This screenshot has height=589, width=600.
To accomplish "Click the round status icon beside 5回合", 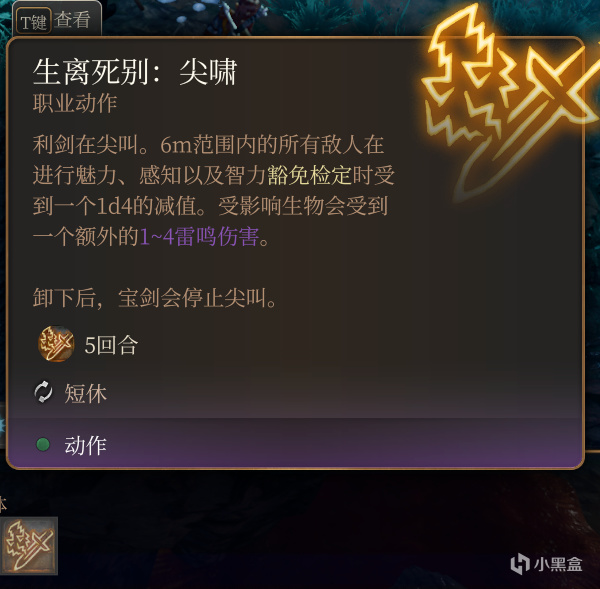I will coord(56,344).
